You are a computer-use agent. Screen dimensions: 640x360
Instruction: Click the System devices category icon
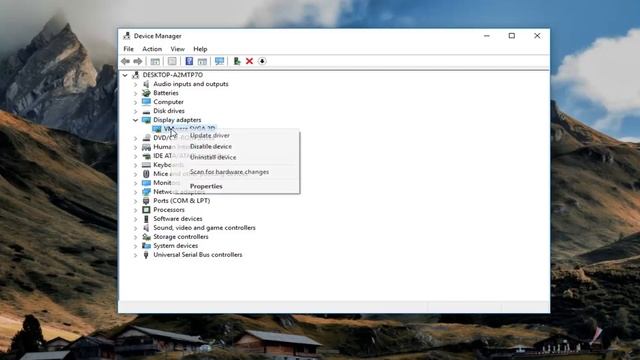146,246
